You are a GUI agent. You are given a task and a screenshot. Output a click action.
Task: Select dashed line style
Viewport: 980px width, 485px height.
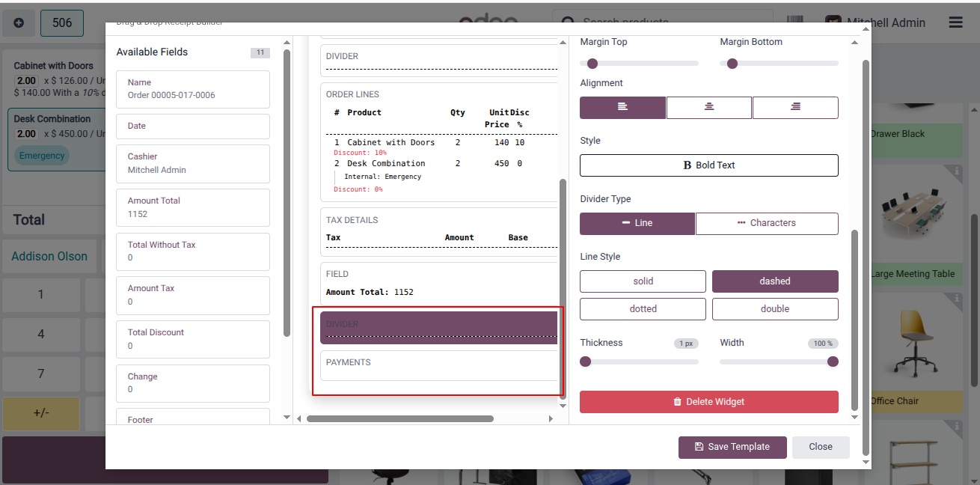(775, 281)
